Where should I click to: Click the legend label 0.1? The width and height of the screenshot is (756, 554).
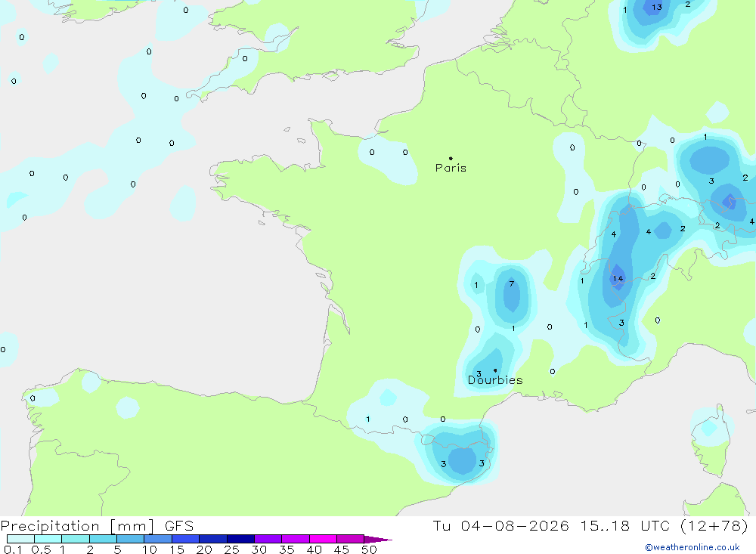point(13,549)
